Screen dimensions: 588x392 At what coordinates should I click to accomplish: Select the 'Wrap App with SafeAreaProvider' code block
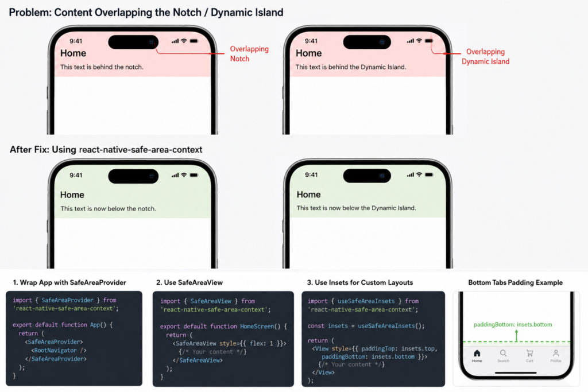click(74, 338)
